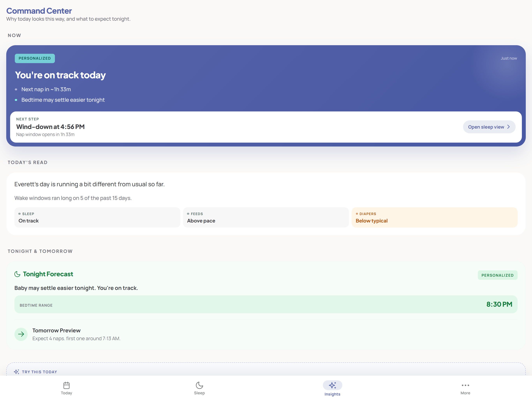Tap the Bedtime Range 8:30 PM bar
This screenshot has height=399, width=532.
[266, 305]
